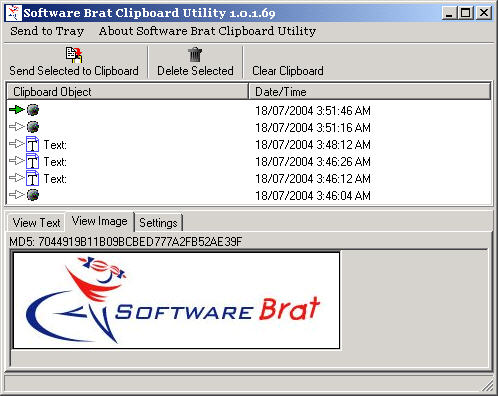Click timestamp 18/07/2004 3:46:04 AM
The image size is (498, 396).
(x=313, y=196)
